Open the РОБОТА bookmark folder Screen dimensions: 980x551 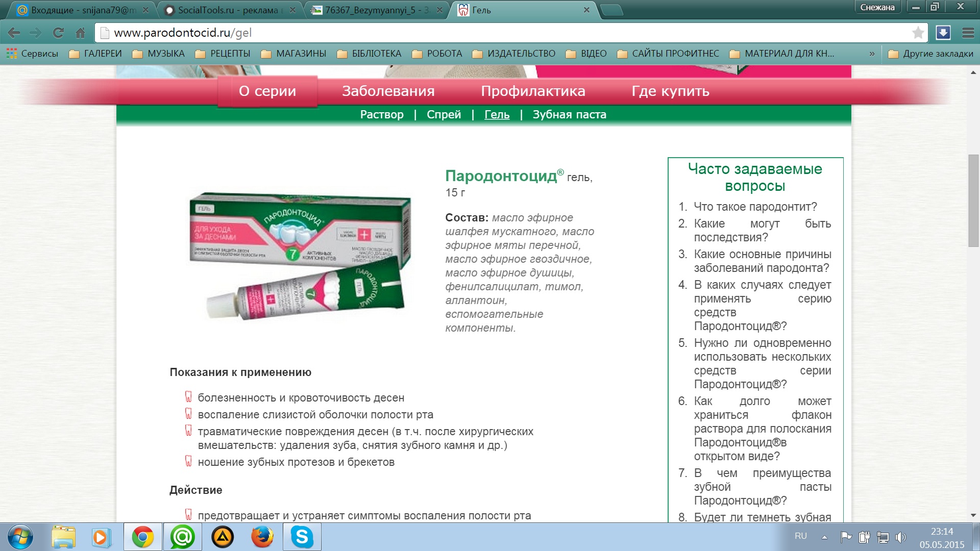pos(437,54)
